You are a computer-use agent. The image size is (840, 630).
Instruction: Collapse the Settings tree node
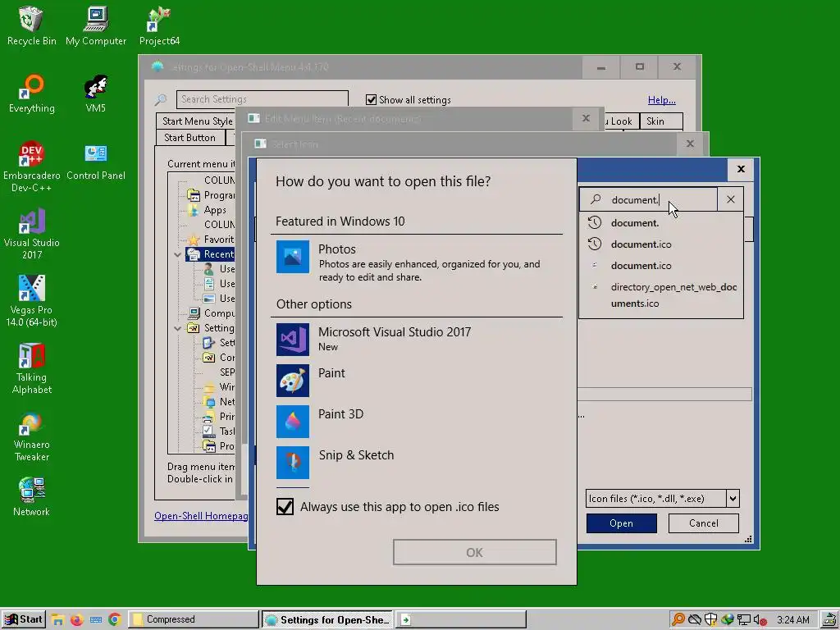coord(178,328)
